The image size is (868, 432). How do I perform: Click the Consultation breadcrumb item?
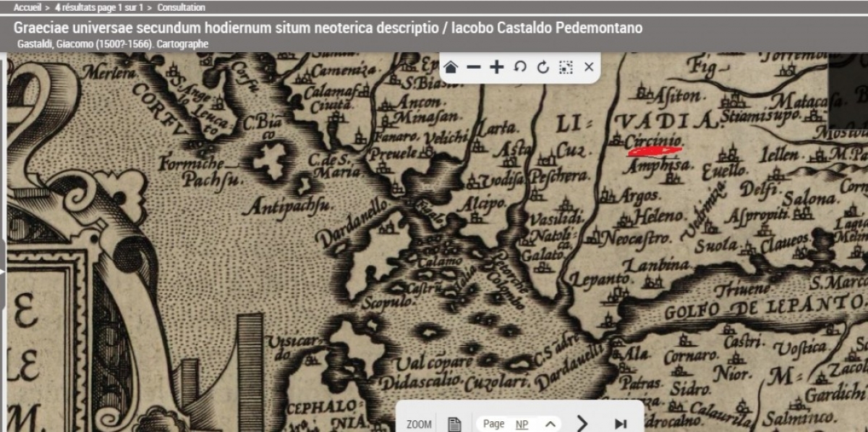(x=181, y=7)
